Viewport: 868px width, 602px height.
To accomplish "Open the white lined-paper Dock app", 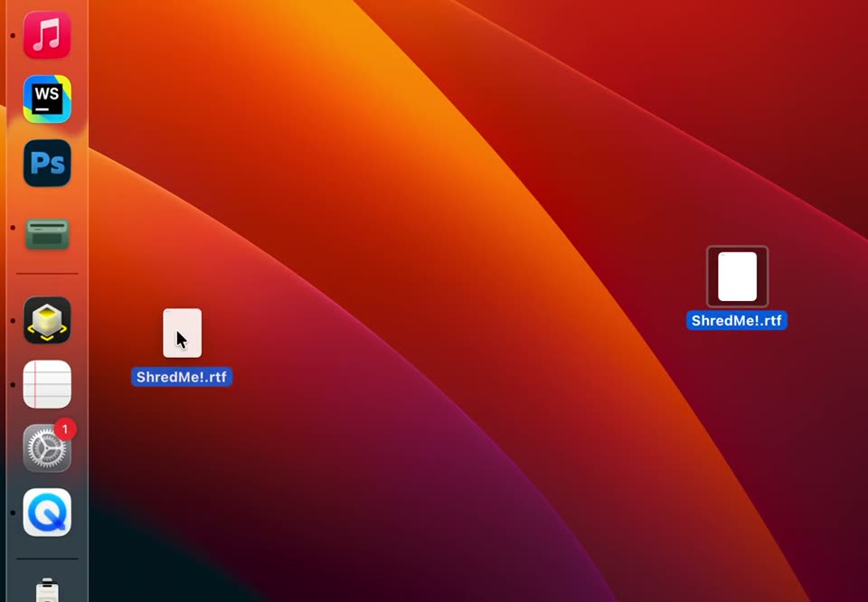I will click(x=47, y=384).
